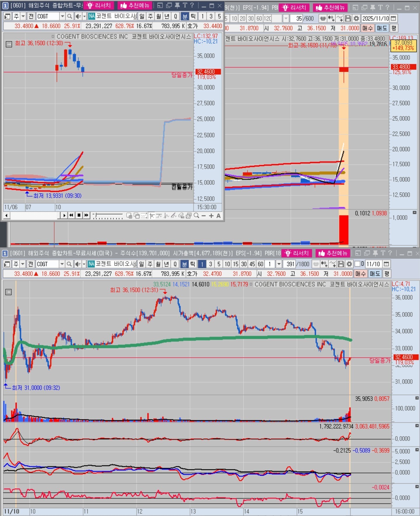Toggle the 년 (yearly) period in bottom window
Viewport: 420px width, 516px height.
tap(166, 264)
